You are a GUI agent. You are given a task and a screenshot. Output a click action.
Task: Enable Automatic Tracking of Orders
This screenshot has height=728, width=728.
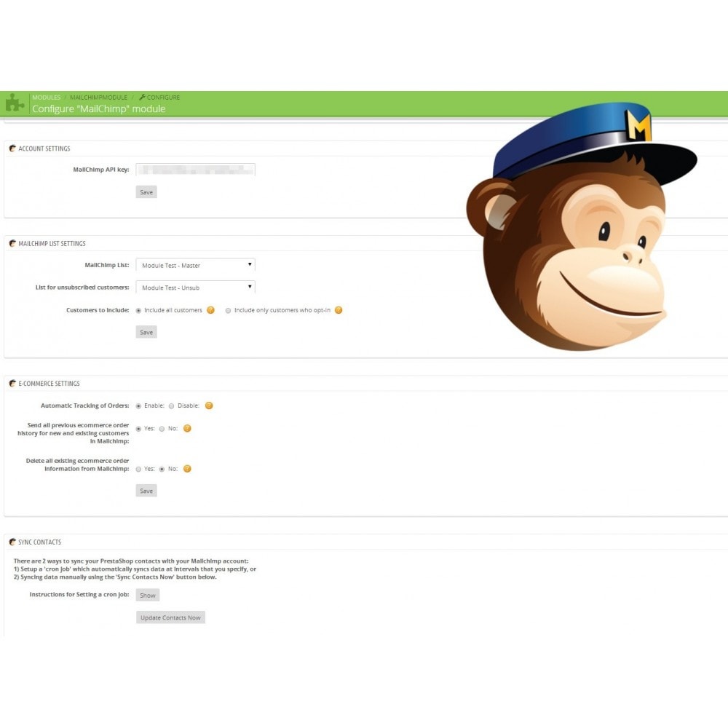coord(138,406)
